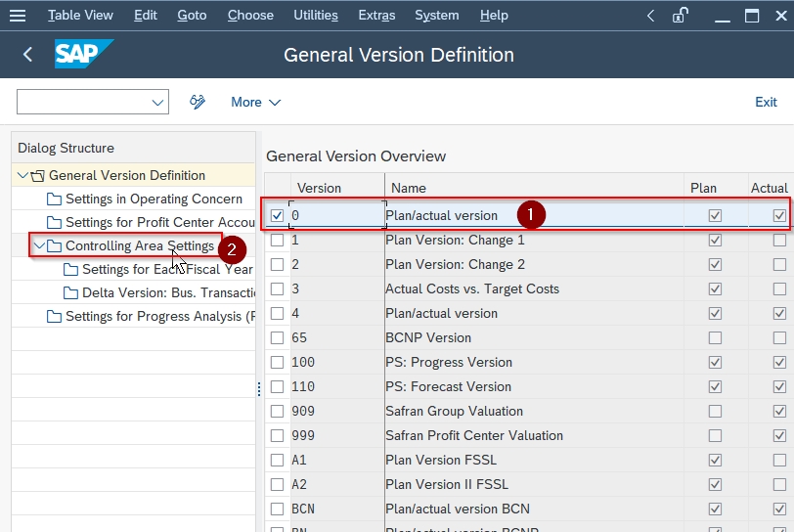Click version cell '0' input field
794x532 pixels.
tap(337, 215)
